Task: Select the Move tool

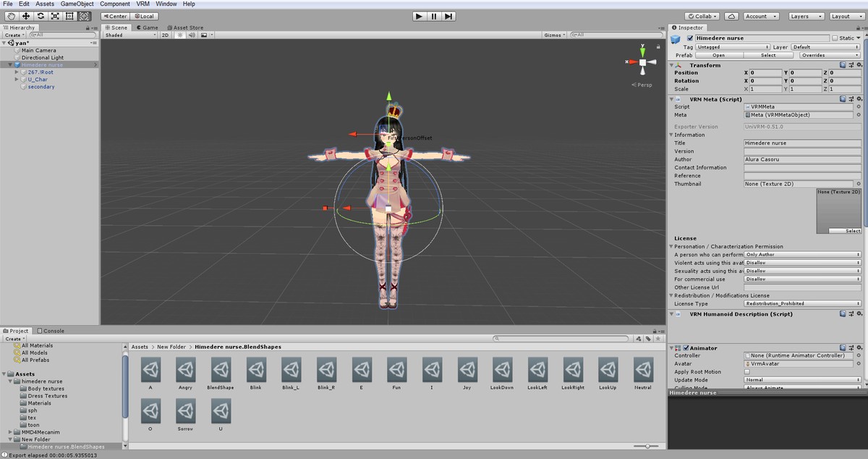Action: click(26, 16)
